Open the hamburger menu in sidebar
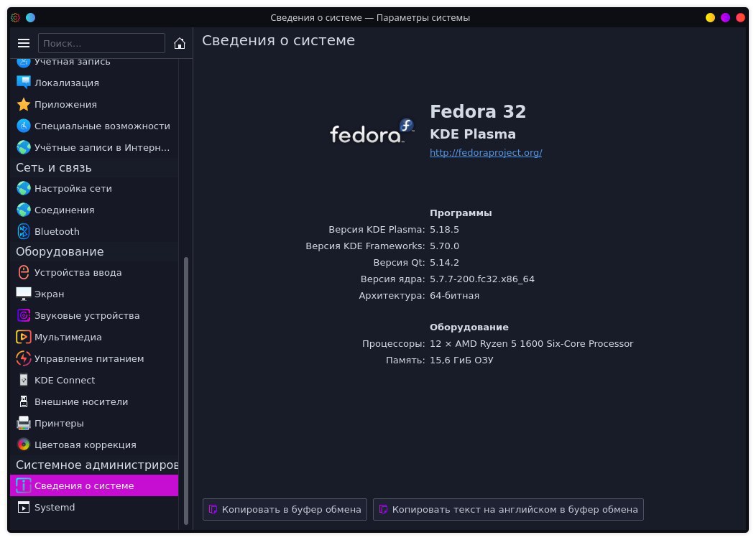This screenshot has height=540, width=756. pos(24,43)
